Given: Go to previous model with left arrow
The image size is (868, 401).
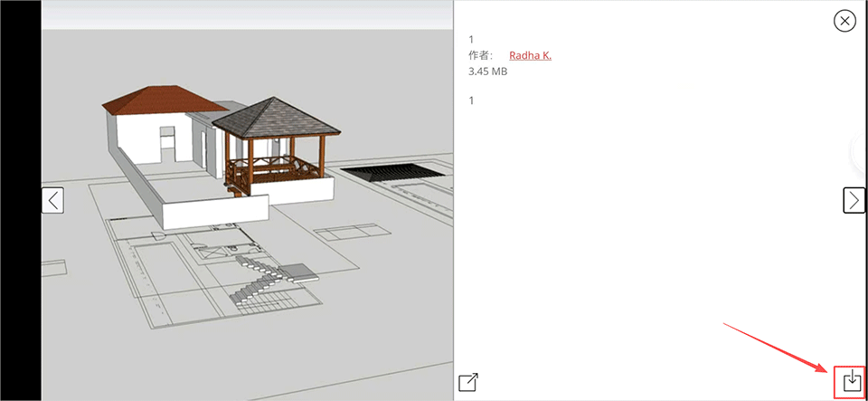Looking at the screenshot, I should pyautogui.click(x=53, y=200).
